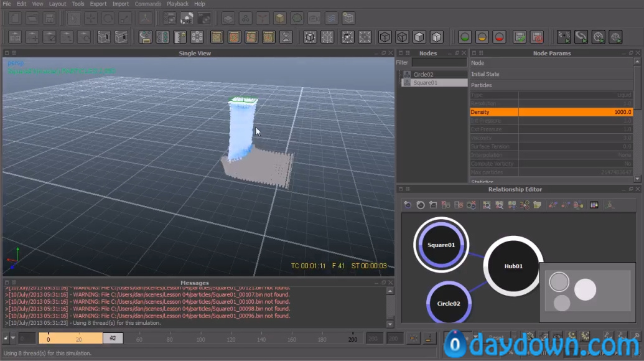Viewport: 644px width, 361px height.
Task: Click the new scene document icon
Action: (x=15, y=18)
